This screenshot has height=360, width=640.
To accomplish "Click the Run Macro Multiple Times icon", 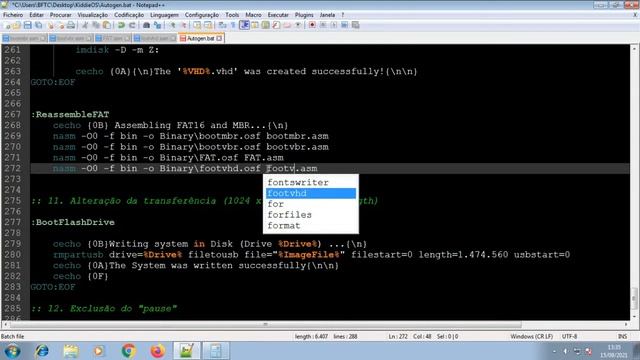I will point(344,25).
